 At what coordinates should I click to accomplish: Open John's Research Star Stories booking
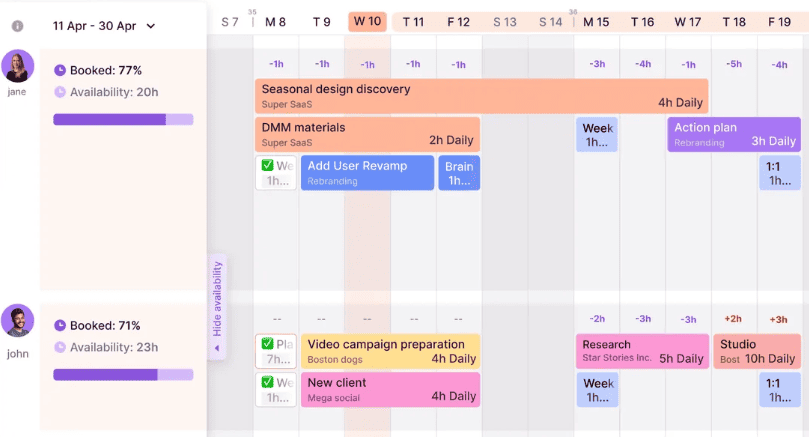(x=642, y=351)
